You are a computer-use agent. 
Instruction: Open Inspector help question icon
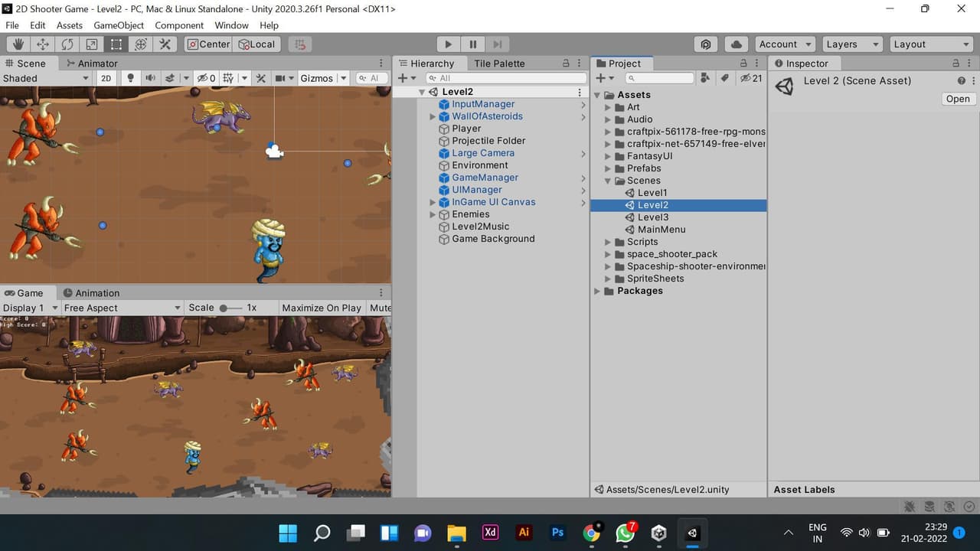962,80
